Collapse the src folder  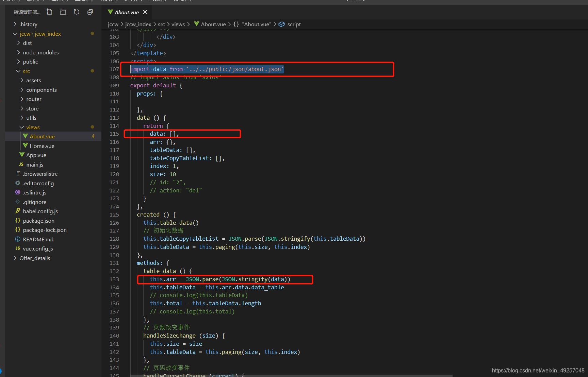tap(18, 71)
